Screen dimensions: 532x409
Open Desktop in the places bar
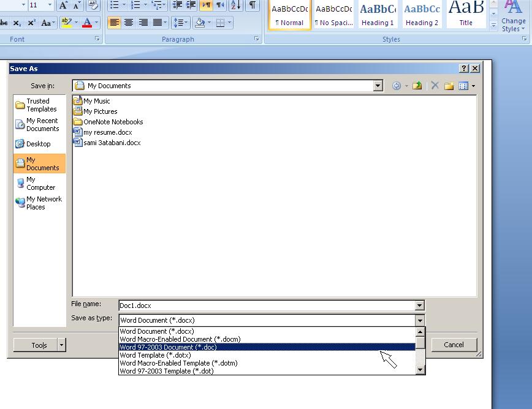tap(38, 144)
